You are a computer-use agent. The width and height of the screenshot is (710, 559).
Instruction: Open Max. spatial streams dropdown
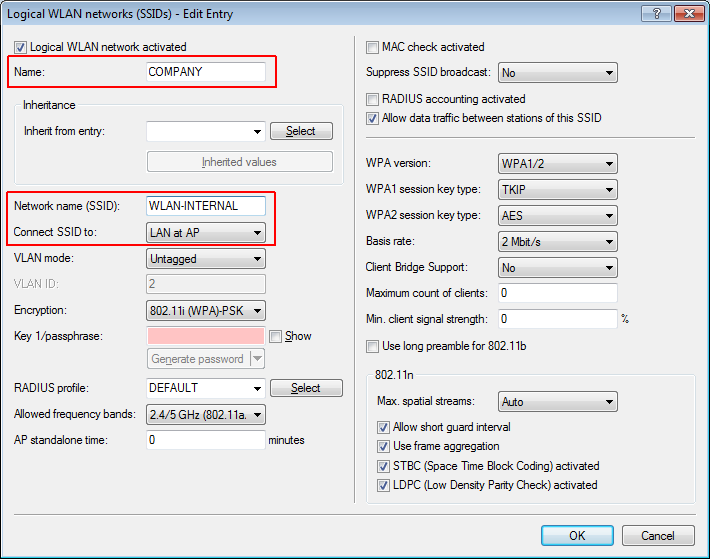557,402
